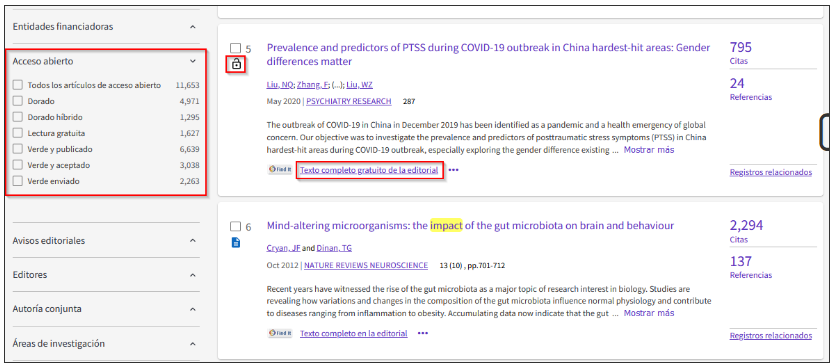Click author Cryan, JF

[284, 248]
